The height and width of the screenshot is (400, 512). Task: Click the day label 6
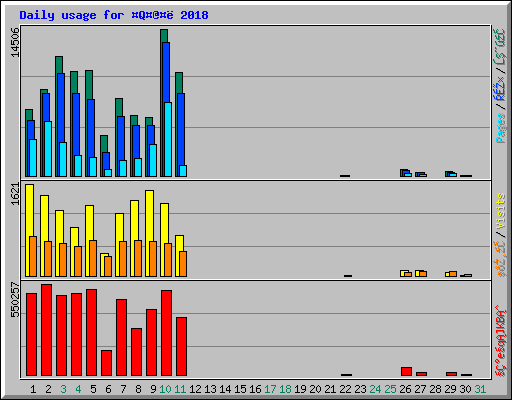pos(108,389)
